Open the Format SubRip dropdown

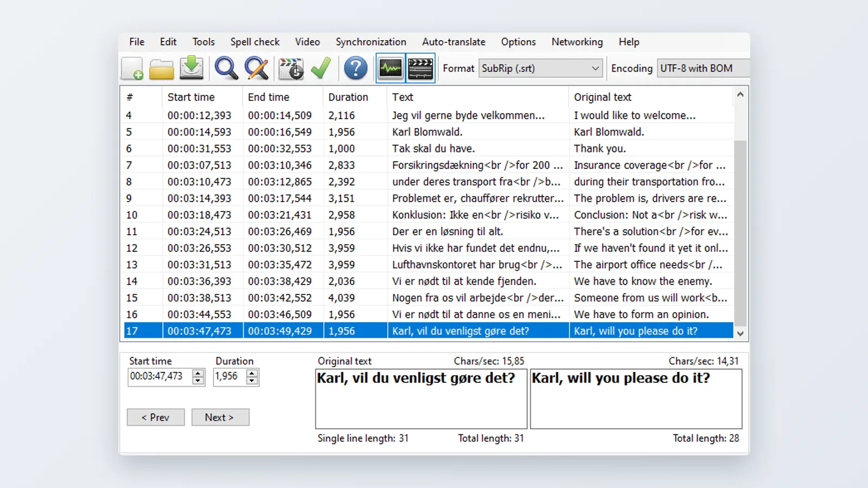point(541,68)
